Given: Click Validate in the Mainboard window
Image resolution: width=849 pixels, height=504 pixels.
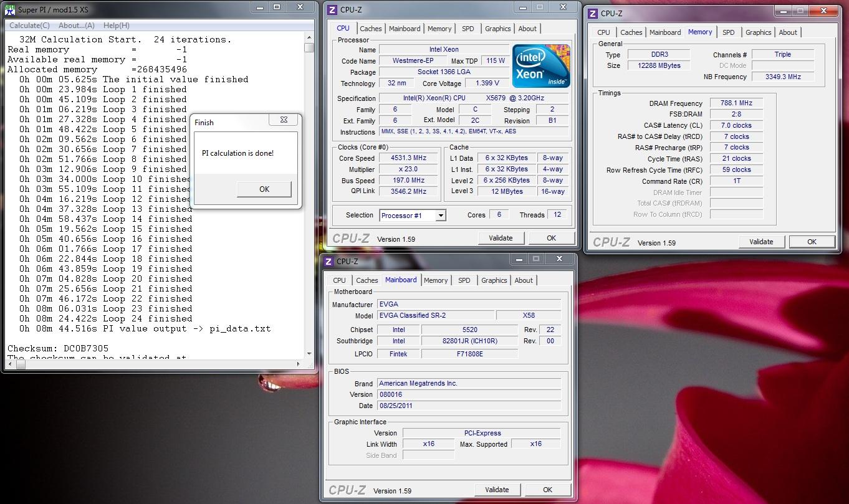Looking at the screenshot, I should pos(497,490).
